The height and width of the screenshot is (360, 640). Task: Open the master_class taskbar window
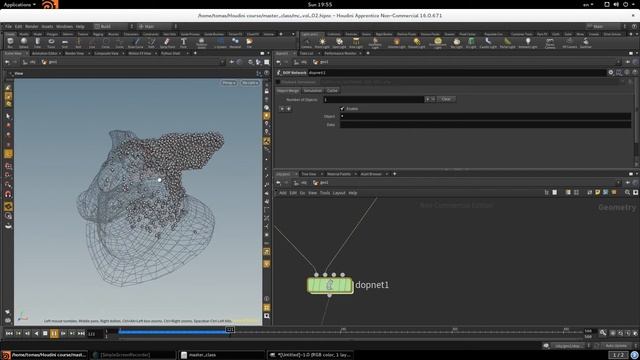[x=222, y=355]
